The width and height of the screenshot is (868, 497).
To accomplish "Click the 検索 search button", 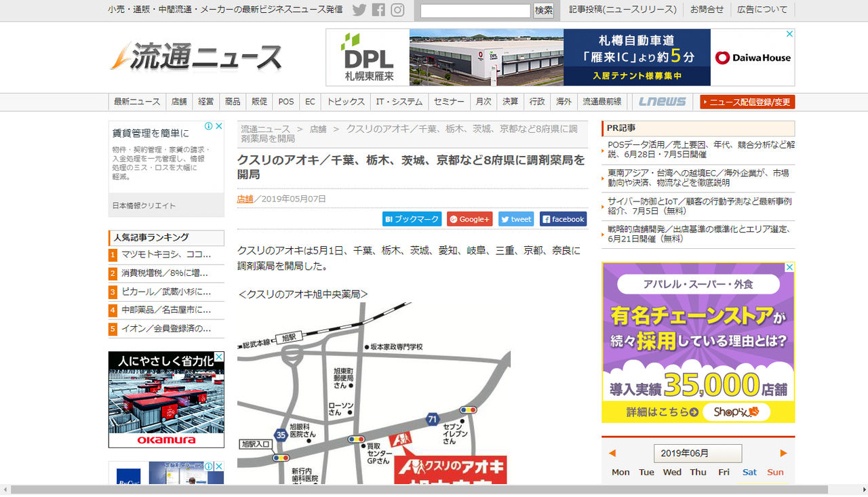I will point(544,10).
